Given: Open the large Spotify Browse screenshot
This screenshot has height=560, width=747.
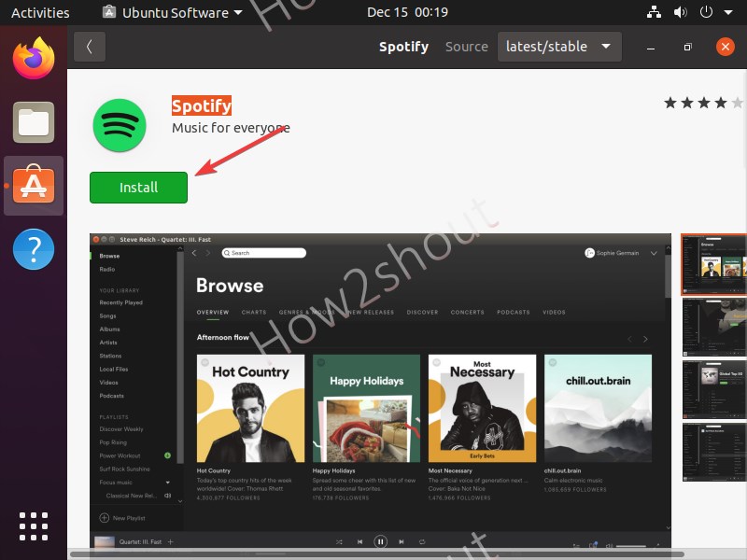Looking at the screenshot, I should [x=380, y=392].
